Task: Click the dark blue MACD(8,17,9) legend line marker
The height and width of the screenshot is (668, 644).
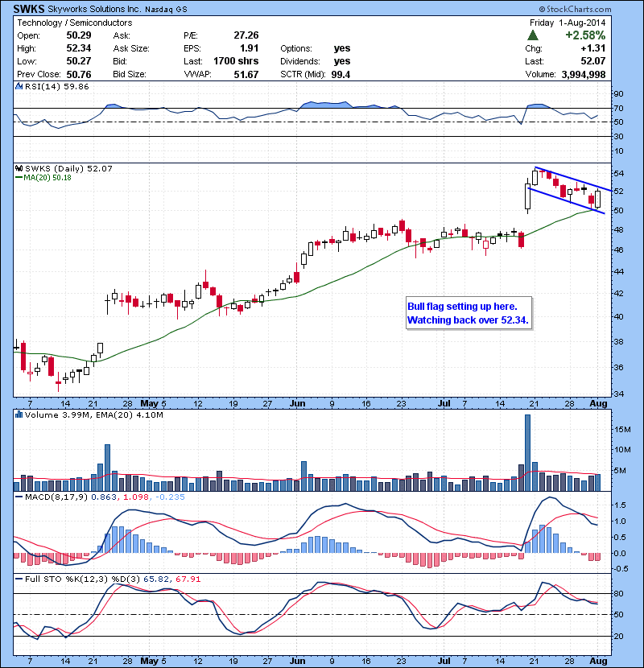Action: tap(19, 497)
